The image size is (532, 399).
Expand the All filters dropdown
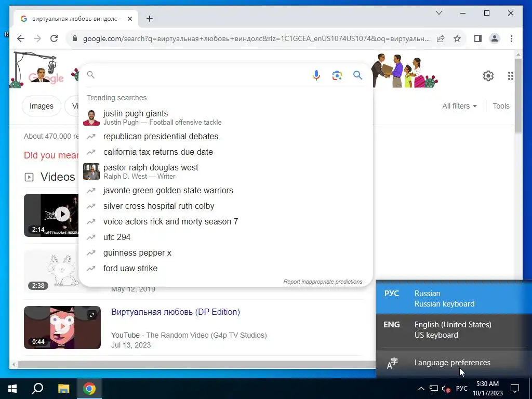459,106
